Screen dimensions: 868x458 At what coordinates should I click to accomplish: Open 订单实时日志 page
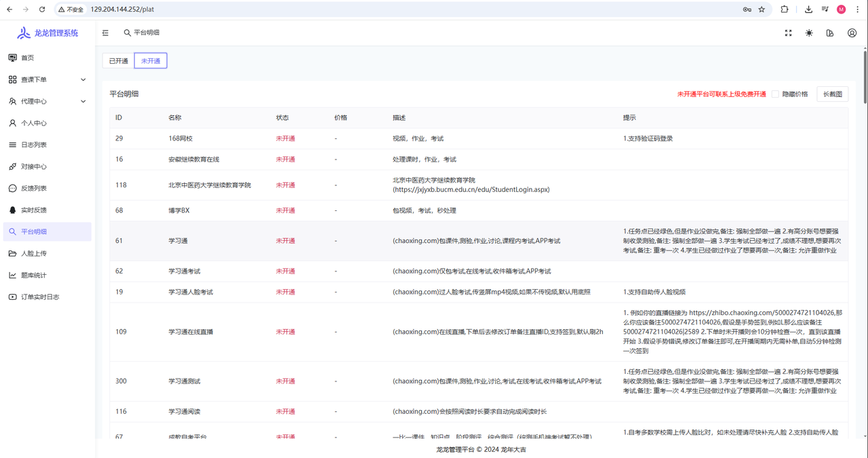[47, 297]
